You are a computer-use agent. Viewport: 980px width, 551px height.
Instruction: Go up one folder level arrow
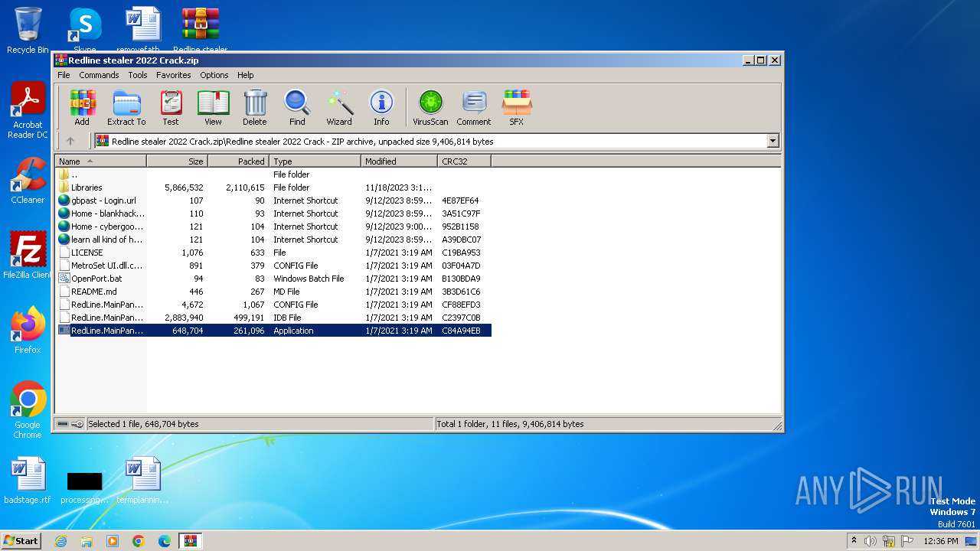click(70, 141)
